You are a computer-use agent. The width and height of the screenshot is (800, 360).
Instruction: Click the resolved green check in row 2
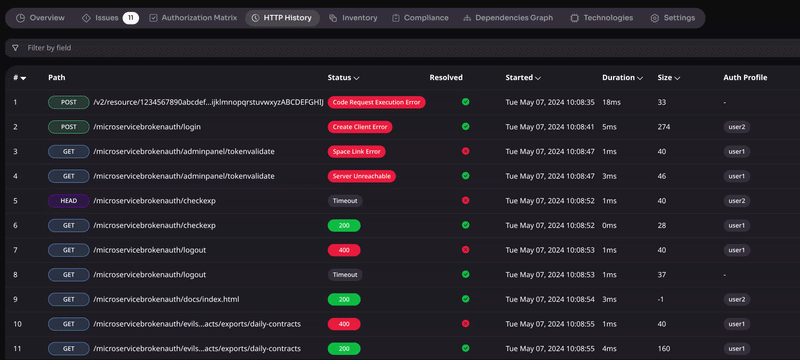465,126
